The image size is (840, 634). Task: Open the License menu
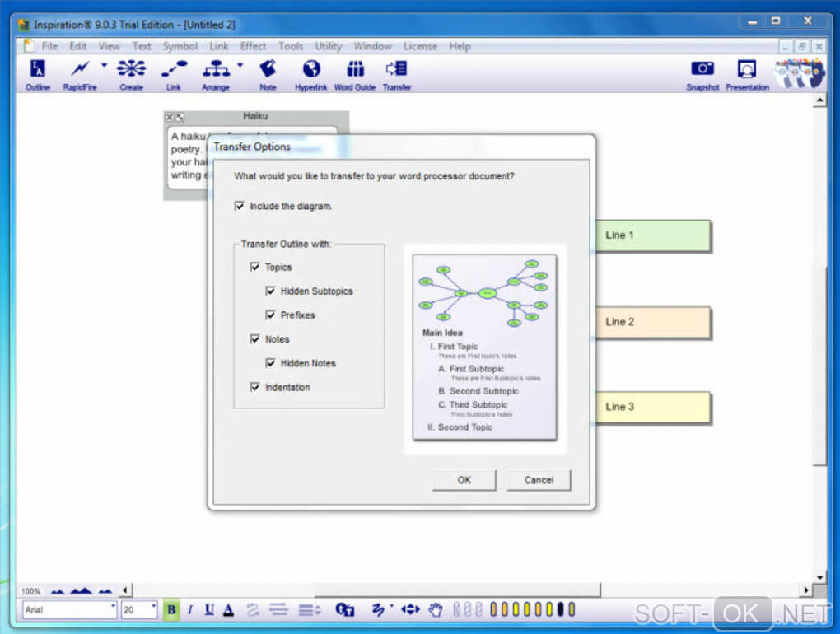(420, 47)
